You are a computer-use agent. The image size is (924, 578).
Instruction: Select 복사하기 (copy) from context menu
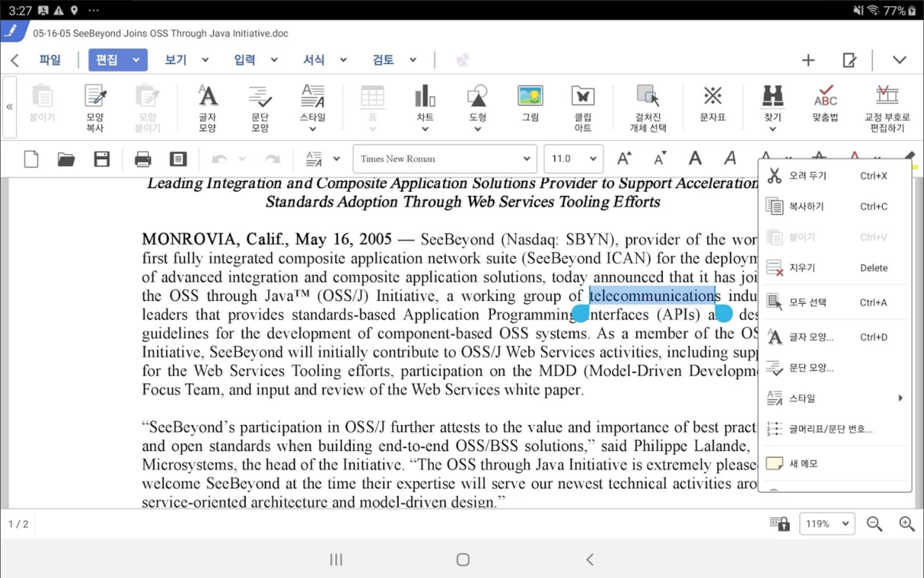coord(834,206)
